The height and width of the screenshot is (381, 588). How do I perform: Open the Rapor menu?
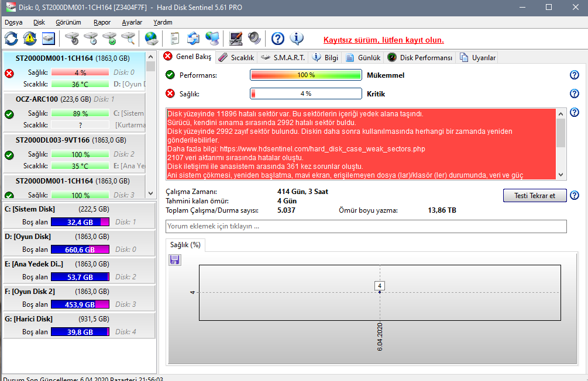click(102, 22)
